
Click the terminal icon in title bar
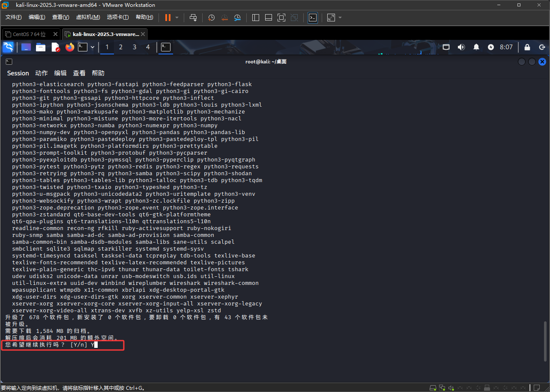pos(9,62)
